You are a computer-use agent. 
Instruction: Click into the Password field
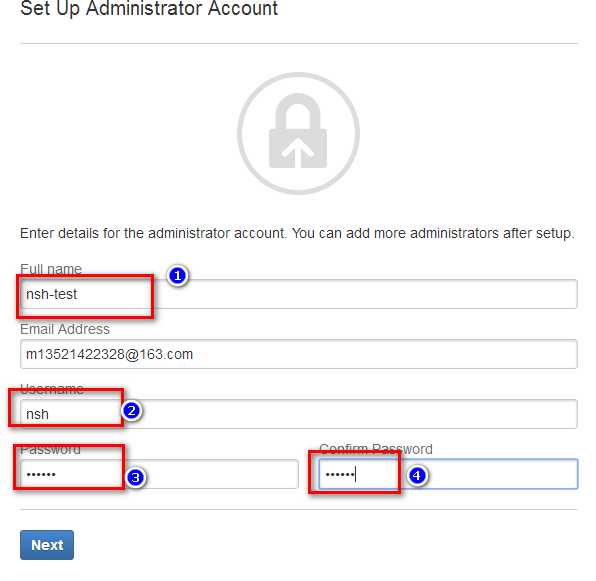tap(159, 474)
